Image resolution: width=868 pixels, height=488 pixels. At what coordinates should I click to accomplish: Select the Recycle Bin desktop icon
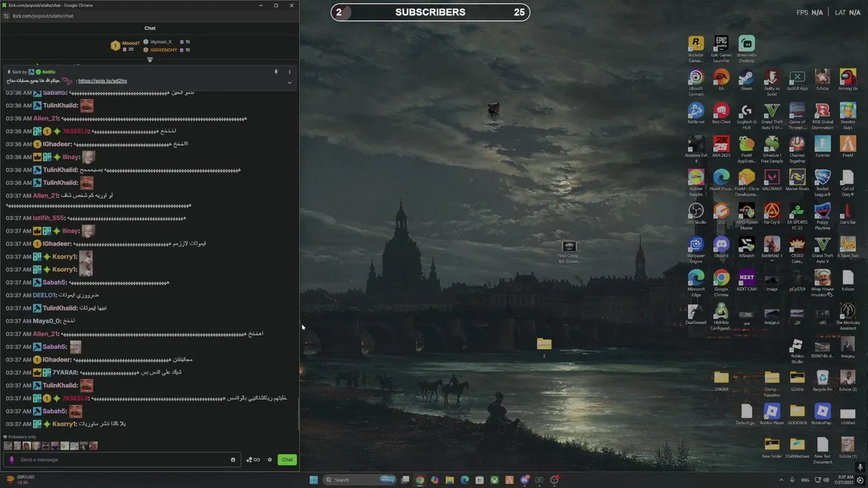pyautogui.click(x=823, y=381)
